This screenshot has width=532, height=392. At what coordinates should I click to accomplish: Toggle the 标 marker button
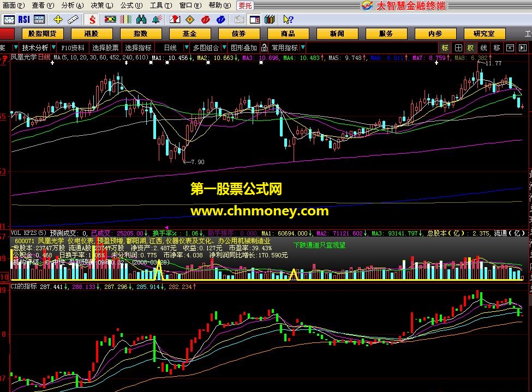coord(445,48)
